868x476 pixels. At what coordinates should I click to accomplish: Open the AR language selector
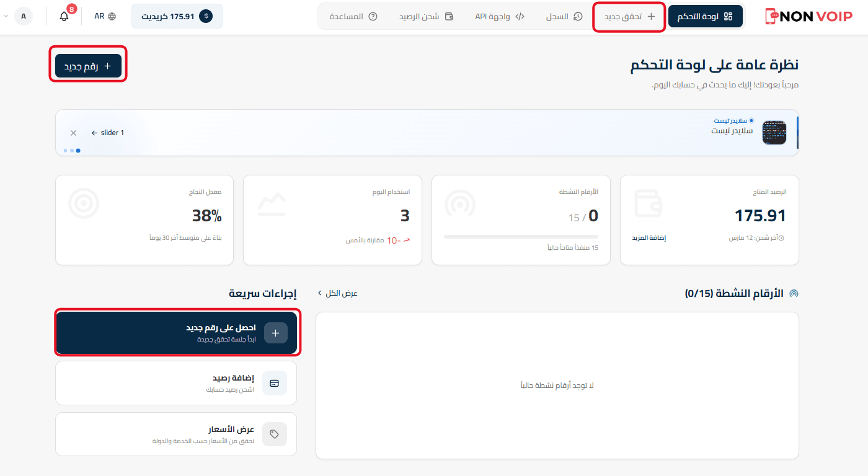tap(105, 16)
